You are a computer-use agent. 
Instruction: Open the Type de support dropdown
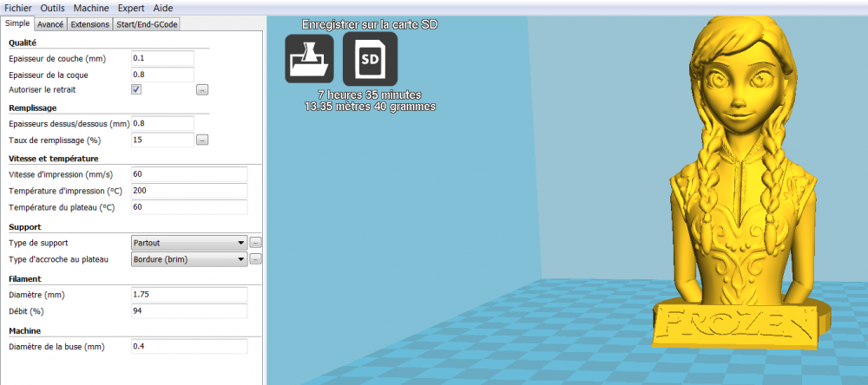pos(188,242)
